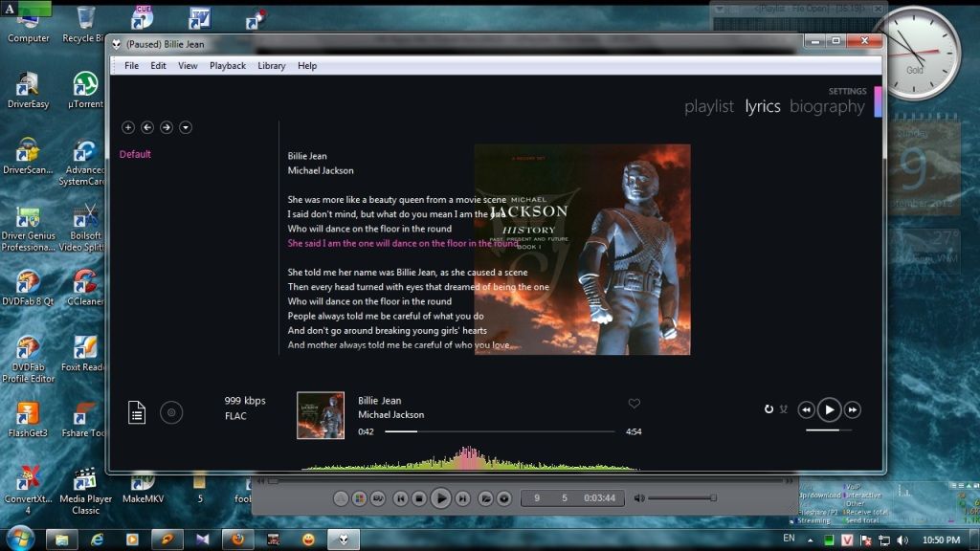Click the colored squares icon in background player
The image size is (980, 551).
(360, 498)
